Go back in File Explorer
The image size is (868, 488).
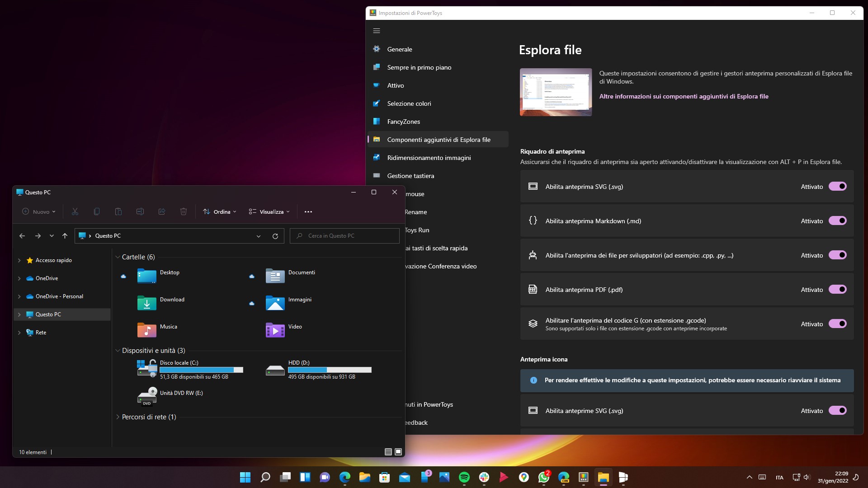[22, 236]
